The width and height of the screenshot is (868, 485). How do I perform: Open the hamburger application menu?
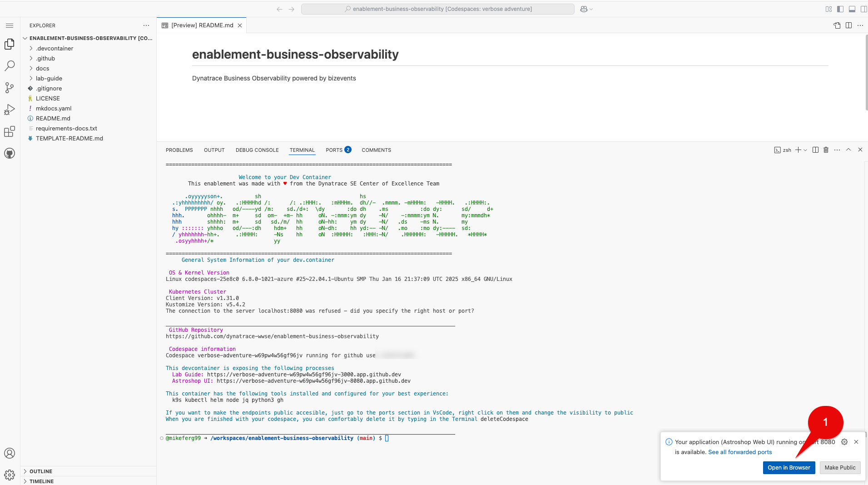pos(10,25)
